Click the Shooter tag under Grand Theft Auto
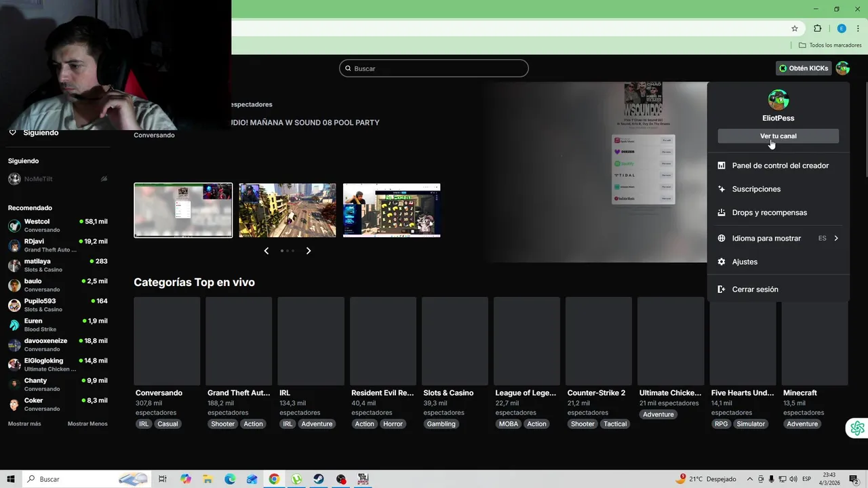Image resolution: width=868 pixels, height=488 pixels. pos(222,424)
